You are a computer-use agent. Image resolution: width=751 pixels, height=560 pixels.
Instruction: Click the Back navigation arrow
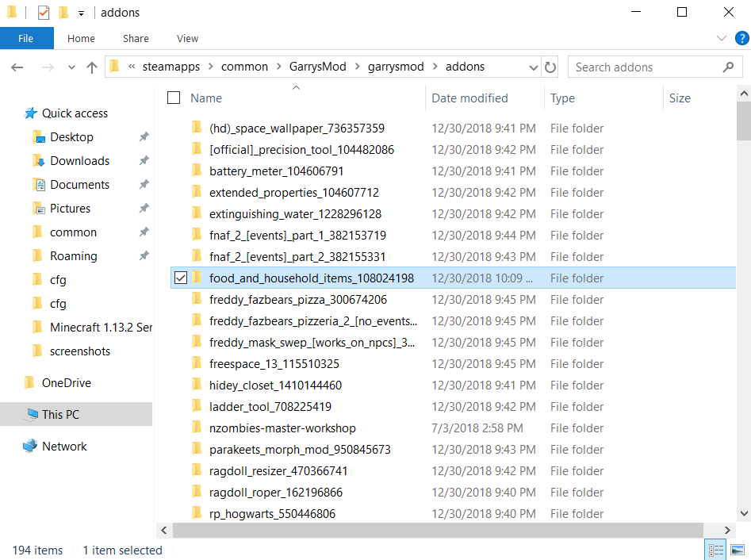click(x=17, y=67)
